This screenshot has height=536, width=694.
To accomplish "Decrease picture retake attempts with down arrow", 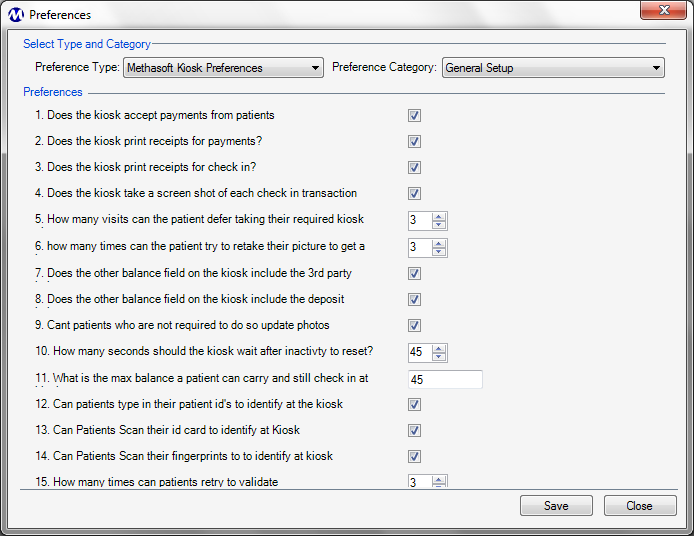I will (x=439, y=252).
